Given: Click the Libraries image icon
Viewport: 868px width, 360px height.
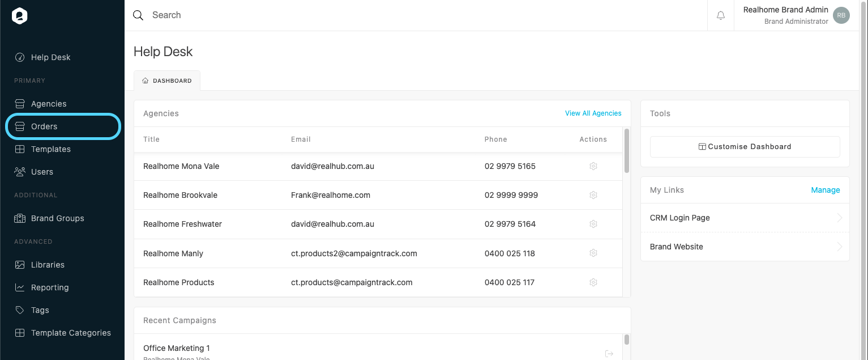Looking at the screenshot, I should (20, 265).
